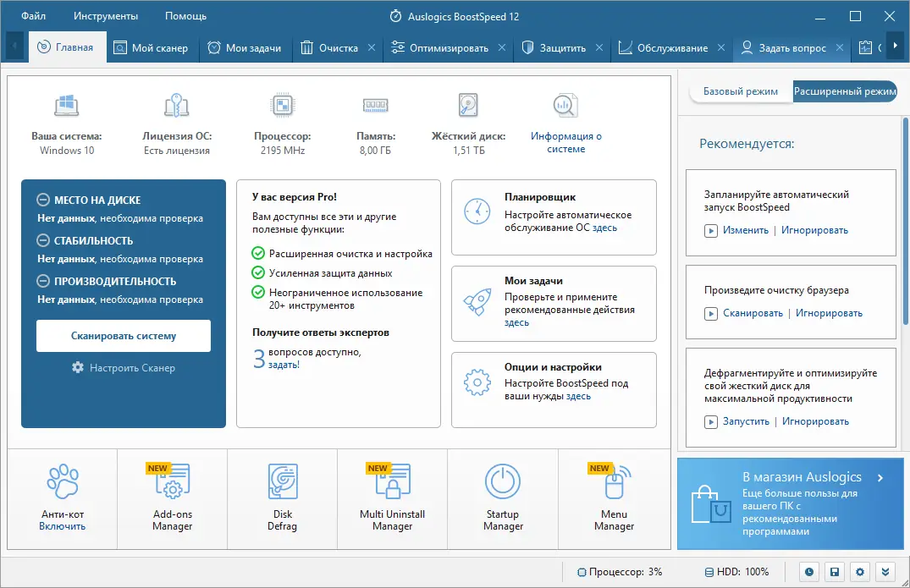
Task: Open the Файл menu
Action: coord(33,14)
